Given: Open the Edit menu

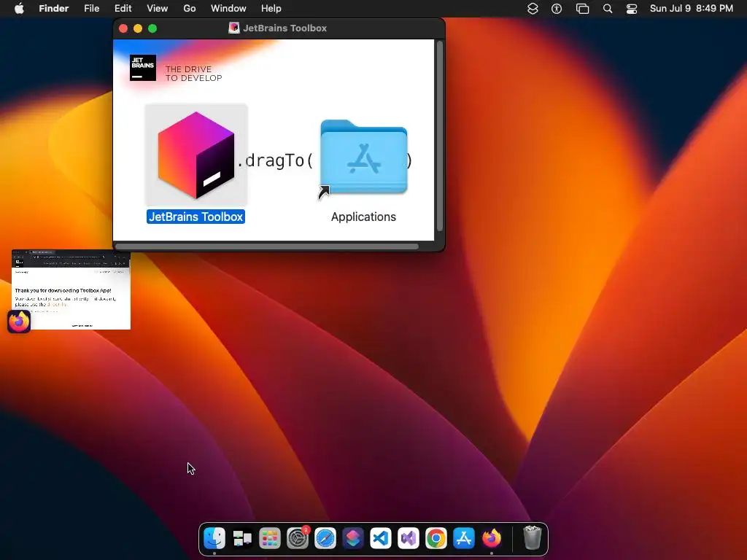Looking at the screenshot, I should tap(123, 9).
